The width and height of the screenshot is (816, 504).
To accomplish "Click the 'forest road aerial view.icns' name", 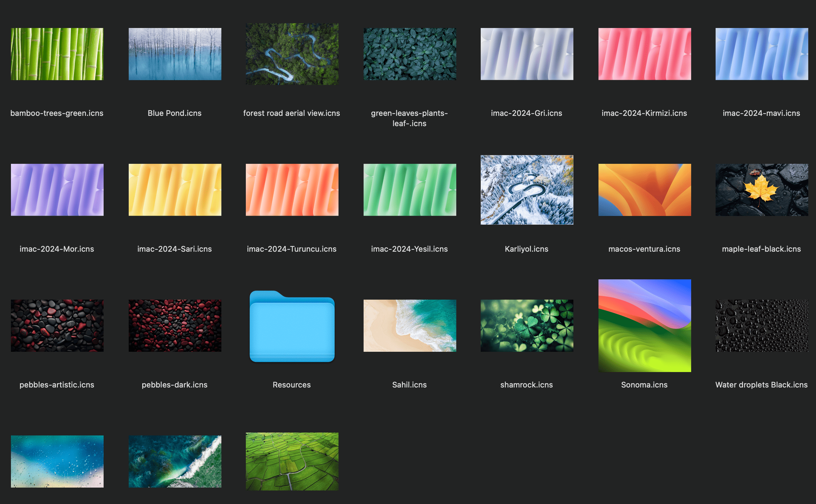I will (x=292, y=113).
